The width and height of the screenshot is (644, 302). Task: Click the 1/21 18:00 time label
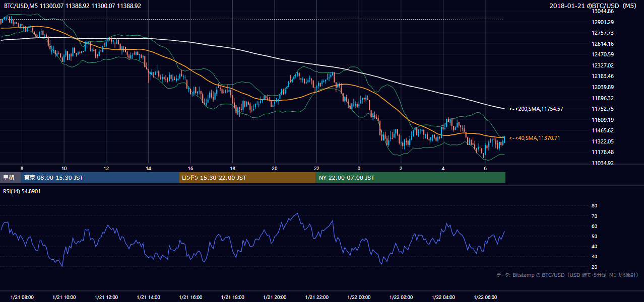pos(232,297)
